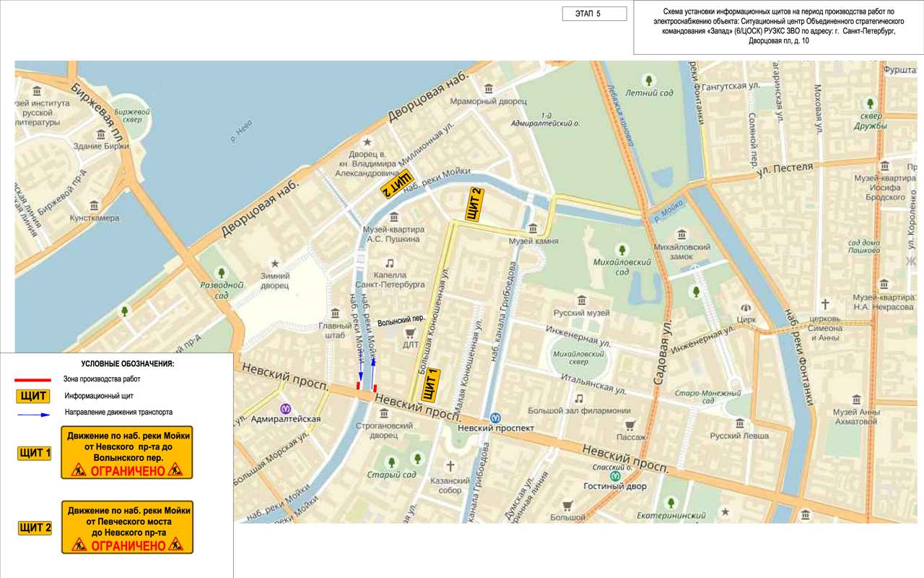Select the Михайловский замок museum icon

681,234
